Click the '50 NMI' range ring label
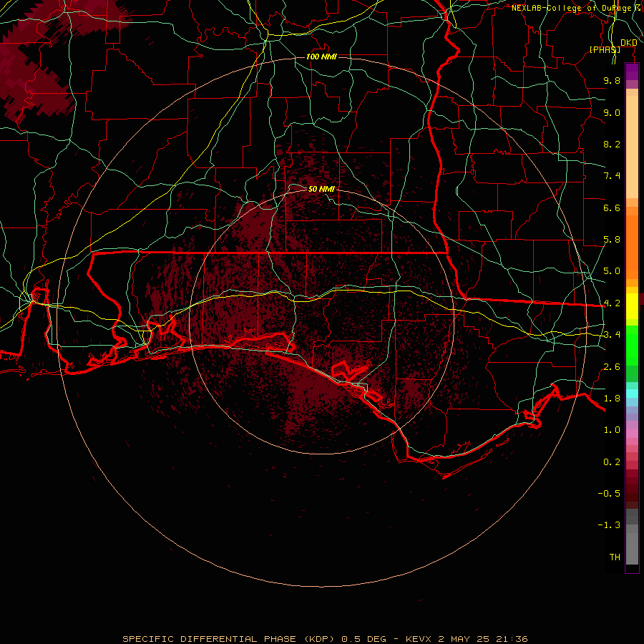Screen dimensions: 644x644 [x=321, y=189]
